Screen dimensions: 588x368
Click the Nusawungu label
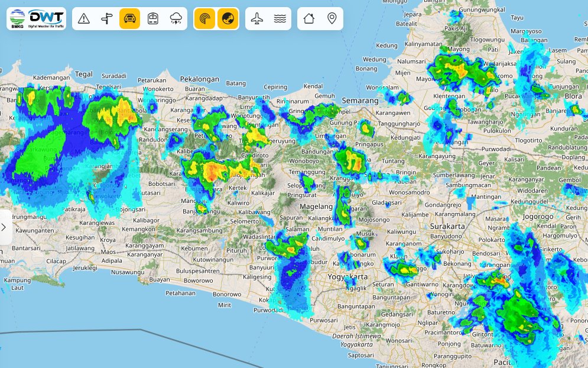click(x=128, y=272)
